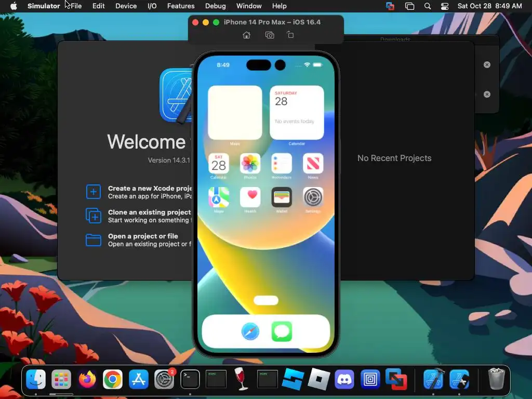Launch the Calendar app icon showing SAT 28
532x399 pixels.
pyautogui.click(x=219, y=163)
